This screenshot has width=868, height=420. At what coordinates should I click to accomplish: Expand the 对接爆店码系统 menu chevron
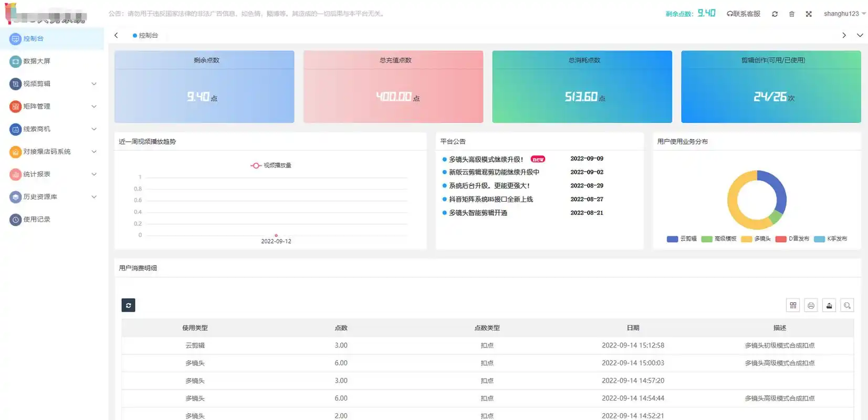point(94,152)
